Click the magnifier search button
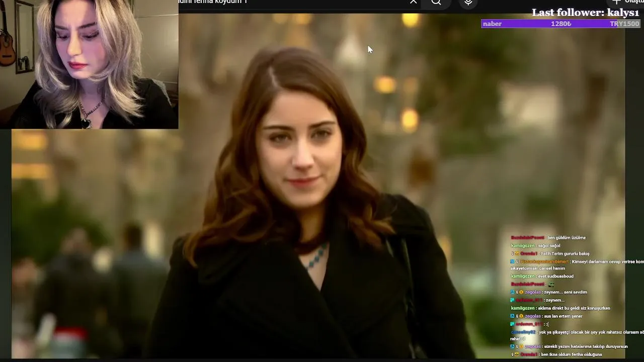 pos(436,2)
